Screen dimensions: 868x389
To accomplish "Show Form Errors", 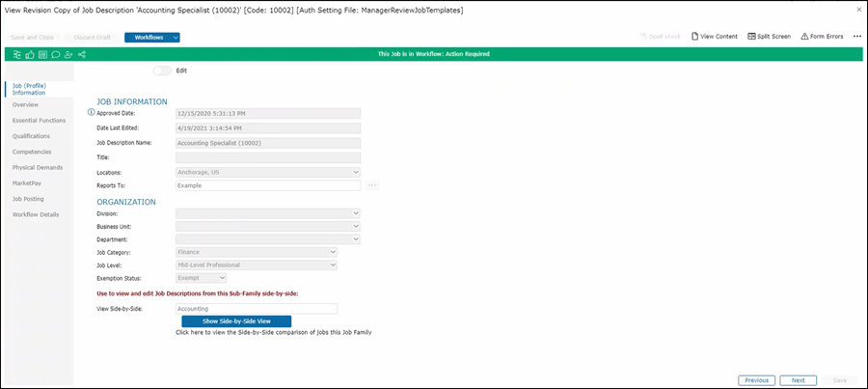I will (822, 36).
